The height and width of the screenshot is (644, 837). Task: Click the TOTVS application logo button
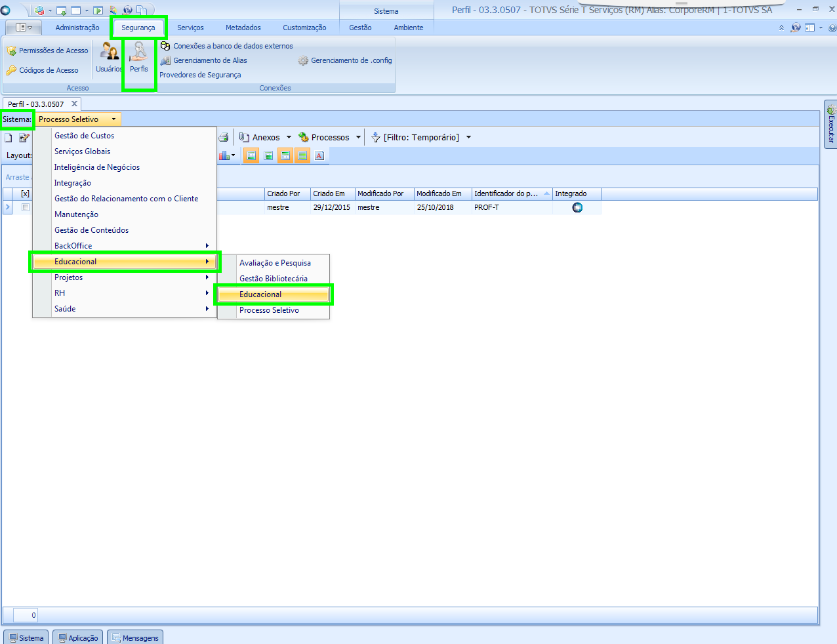[x=6, y=10]
